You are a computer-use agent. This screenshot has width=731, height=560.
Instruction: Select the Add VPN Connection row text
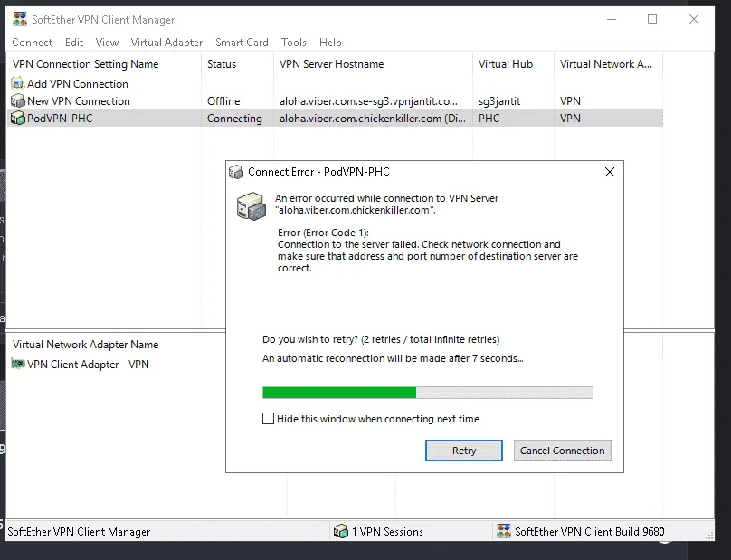click(x=78, y=84)
